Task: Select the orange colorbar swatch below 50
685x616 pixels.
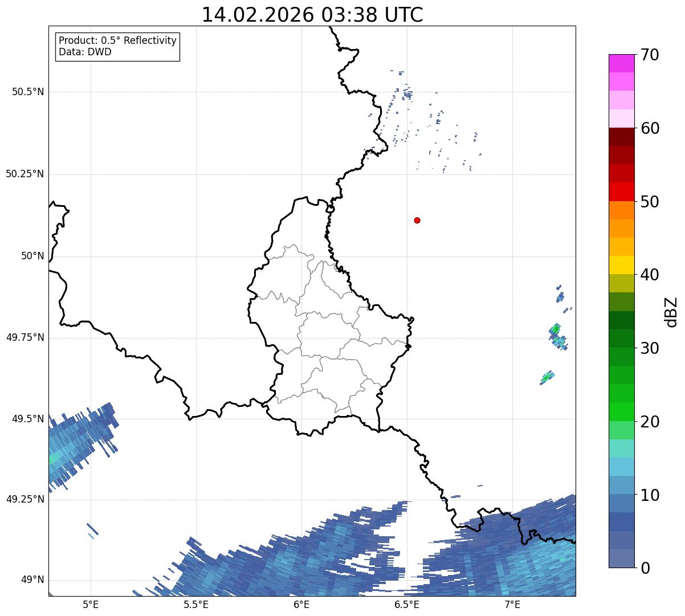Action: pos(621,210)
